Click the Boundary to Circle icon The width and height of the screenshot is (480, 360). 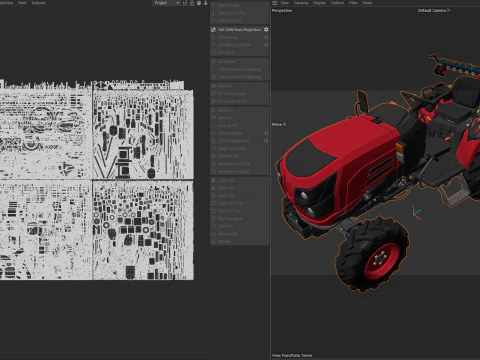[x=213, y=164]
